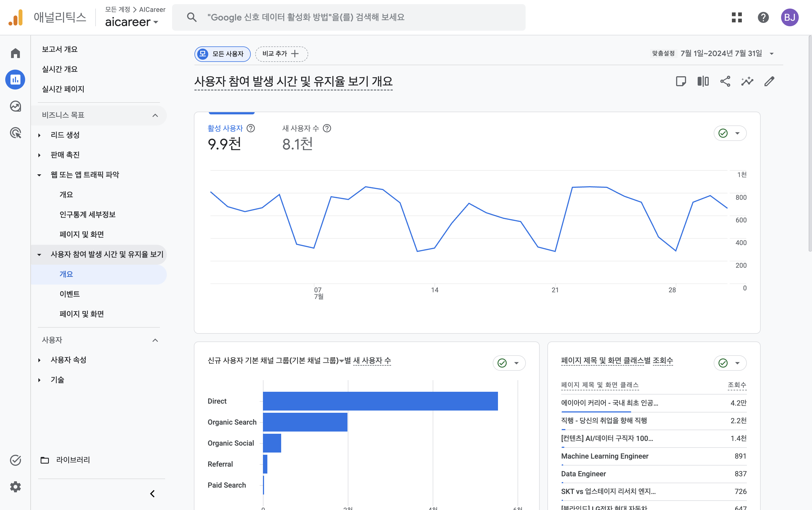Open the aicareer property dropdown
This screenshot has height=510, width=812.
(x=131, y=22)
